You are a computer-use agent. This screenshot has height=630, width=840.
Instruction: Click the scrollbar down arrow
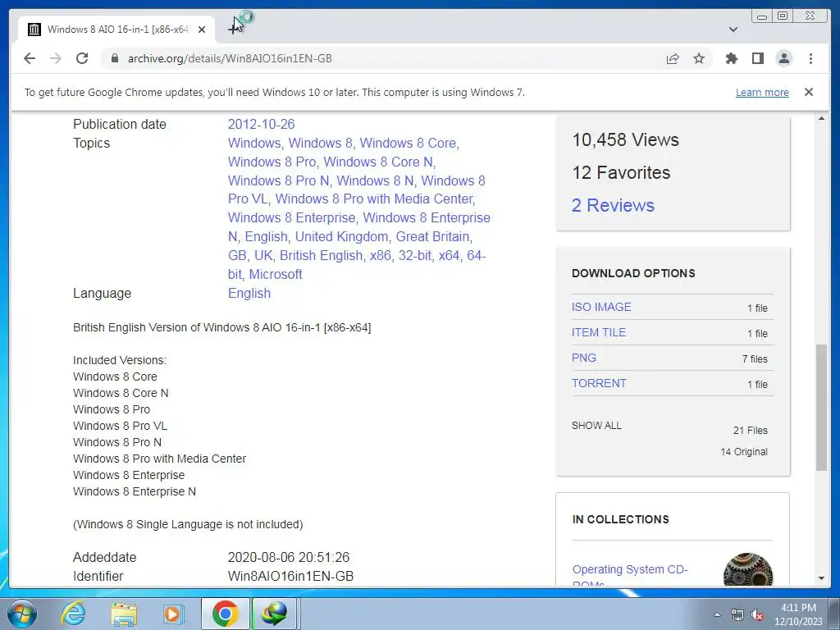[x=821, y=578]
